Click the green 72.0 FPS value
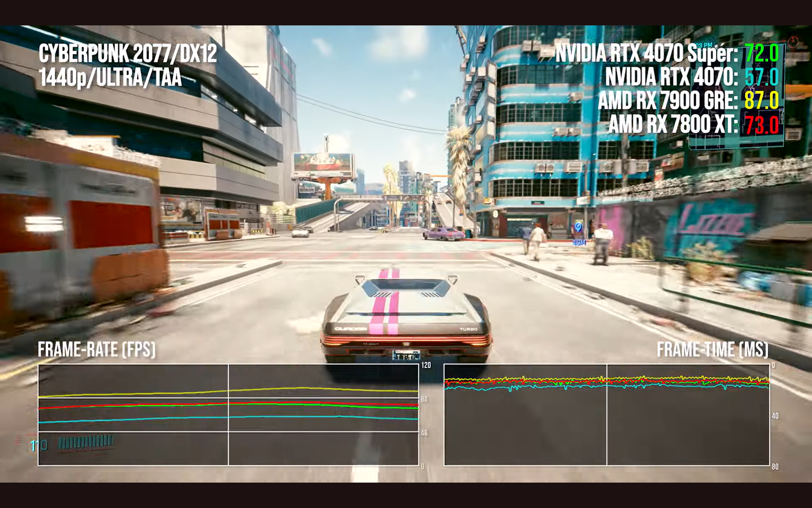Viewport: 812px width, 508px height. (x=762, y=53)
